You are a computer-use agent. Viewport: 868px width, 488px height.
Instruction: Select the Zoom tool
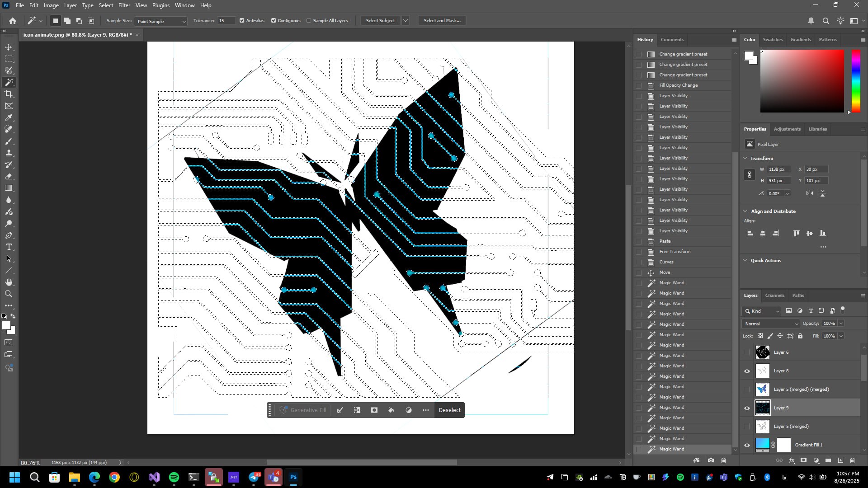[9, 294]
